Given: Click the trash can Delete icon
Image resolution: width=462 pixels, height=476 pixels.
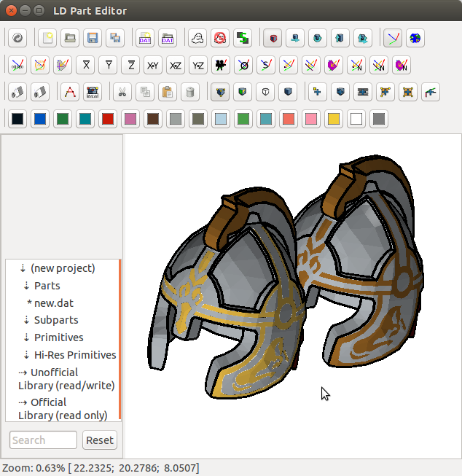Looking at the screenshot, I should pyautogui.click(x=190, y=92).
